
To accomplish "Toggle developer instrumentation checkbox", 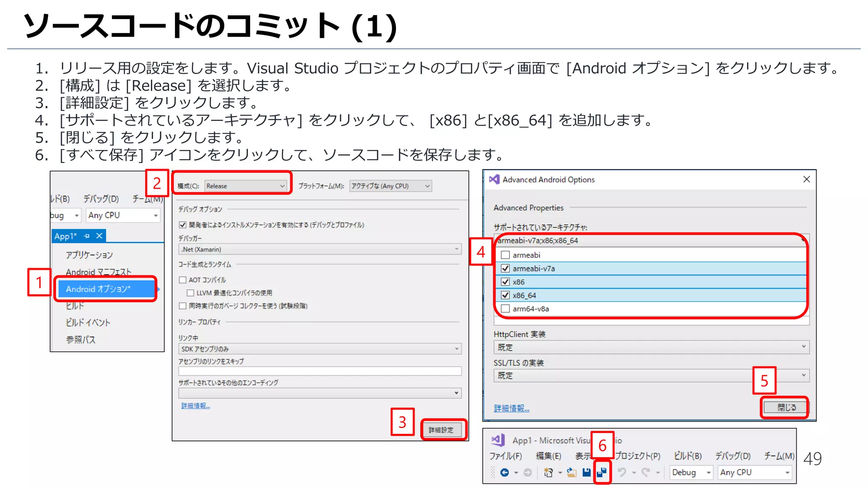I will pos(183,225).
